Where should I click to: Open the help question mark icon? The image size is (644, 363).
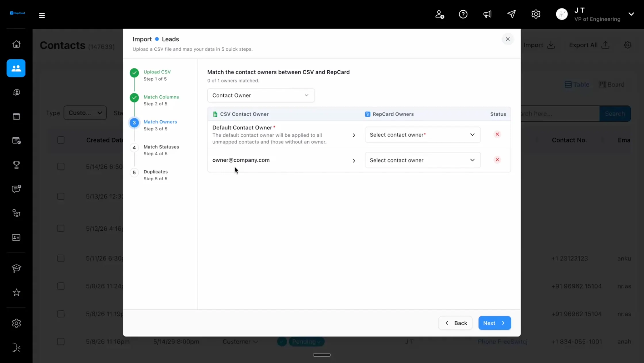tap(463, 14)
